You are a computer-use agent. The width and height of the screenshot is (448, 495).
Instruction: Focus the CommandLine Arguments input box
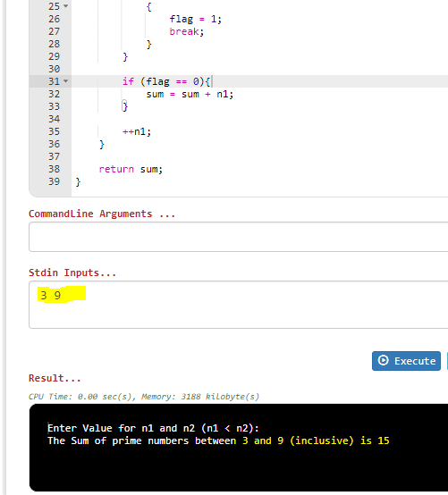coord(238,237)
